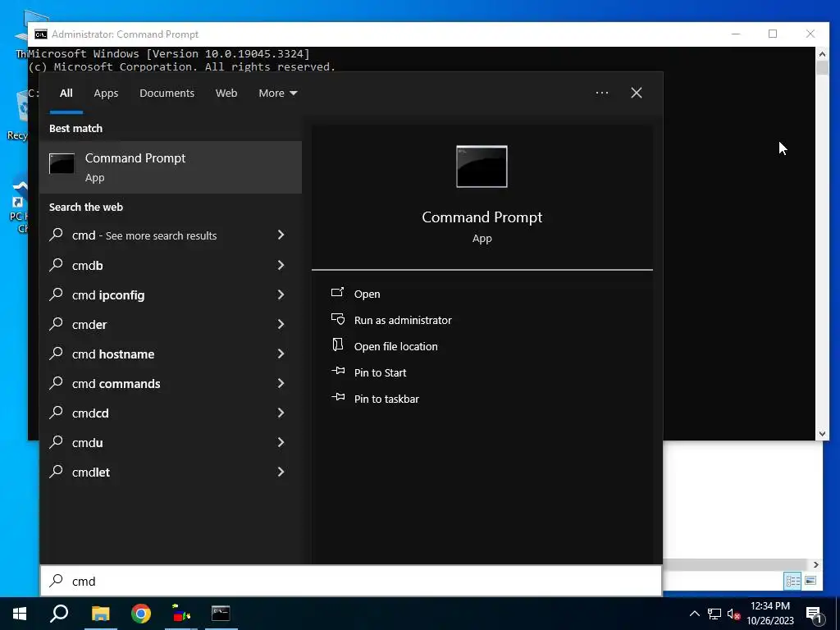The image size is (840, 630).
Task: Open File Explorer from taskbar
Action: (x=100, y=614)
